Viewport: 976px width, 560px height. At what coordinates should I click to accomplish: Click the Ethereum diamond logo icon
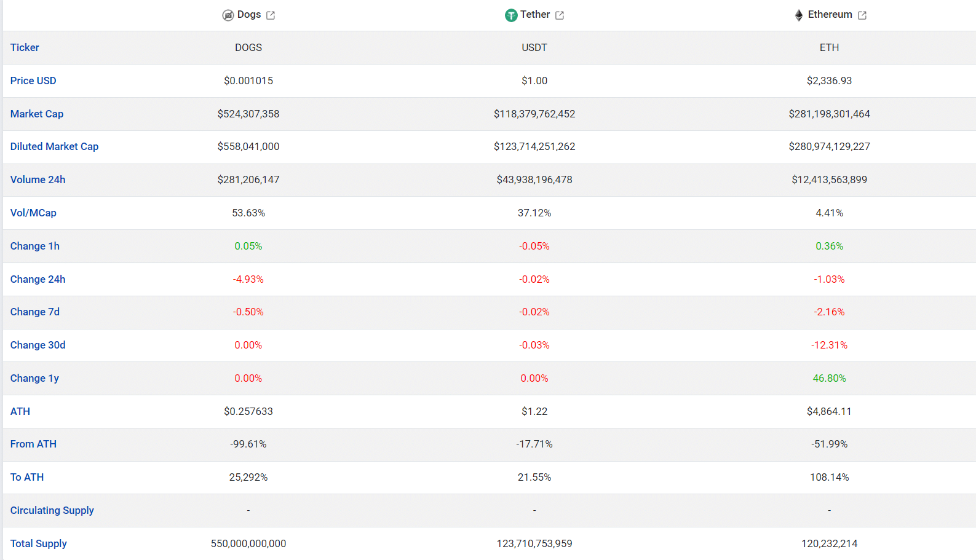coord(799,15)
